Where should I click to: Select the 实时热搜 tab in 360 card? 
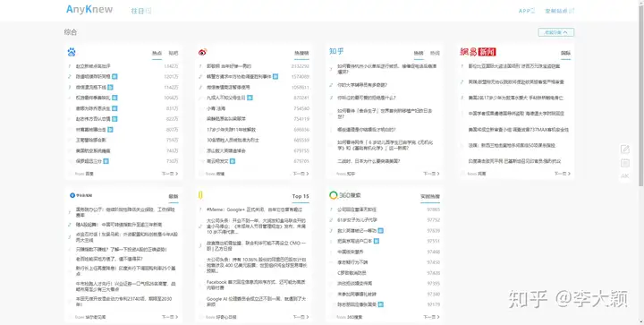pos(430,197)
